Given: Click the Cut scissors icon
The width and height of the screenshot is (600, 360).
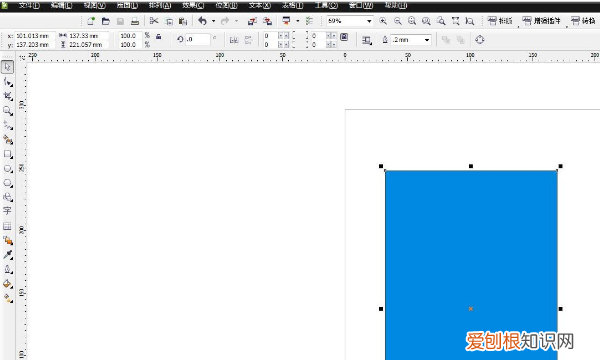Looking at the screenshot, I should click(x=154, y=21).
